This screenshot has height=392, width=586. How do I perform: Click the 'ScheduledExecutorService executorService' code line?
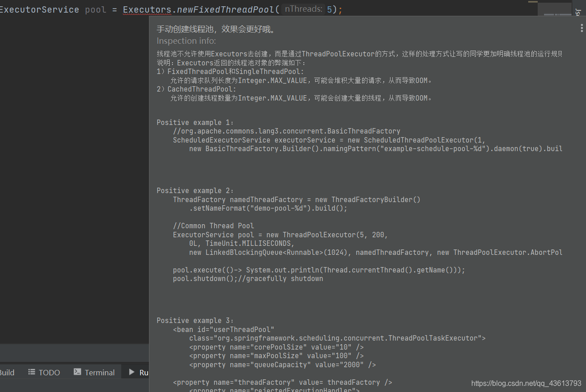(x=329, y=140)
